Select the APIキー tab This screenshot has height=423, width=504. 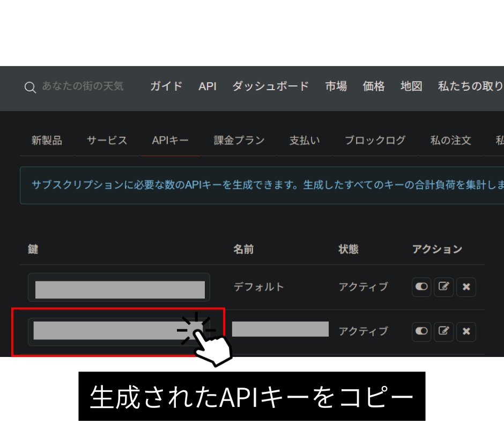(x=169, y=140)
